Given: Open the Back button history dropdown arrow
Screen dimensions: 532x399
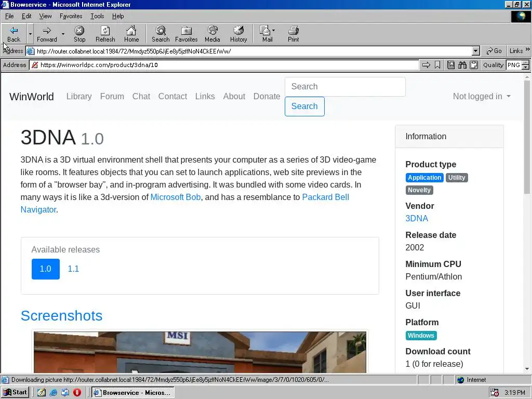Looking at the screenshot, I should tap(30, 34).
